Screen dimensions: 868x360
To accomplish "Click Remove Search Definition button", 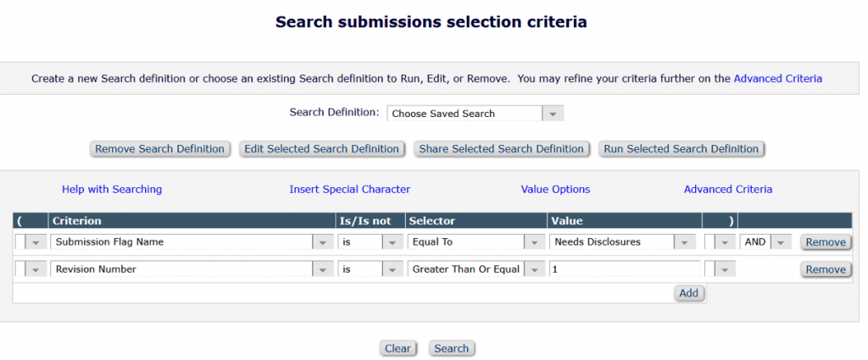I will pos(159,149).
